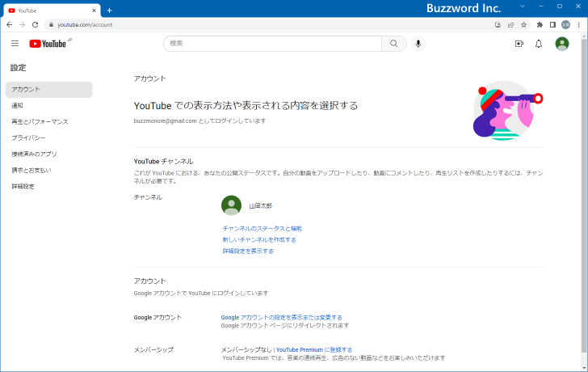Go back with the browser back arrow
Image resolution: width=588 pixels, height=372 pixels.
10,25
